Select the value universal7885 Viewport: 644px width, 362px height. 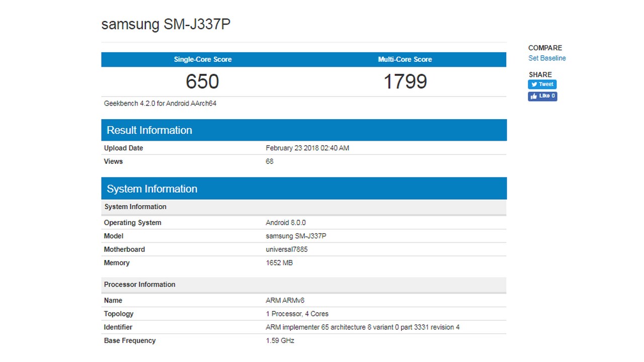[287, 249]
